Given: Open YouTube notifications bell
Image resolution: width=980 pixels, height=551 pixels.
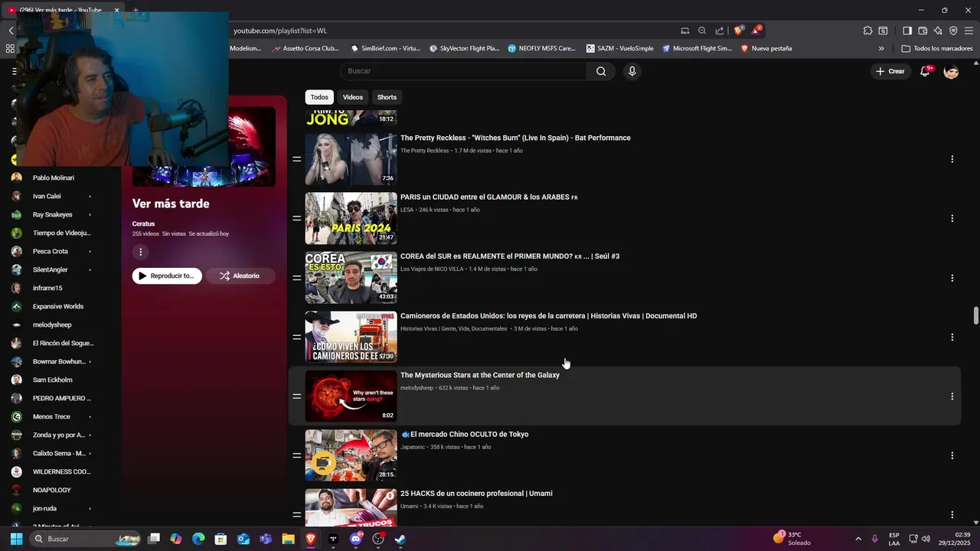Looking at the screenshot, I should click(926, 70).
